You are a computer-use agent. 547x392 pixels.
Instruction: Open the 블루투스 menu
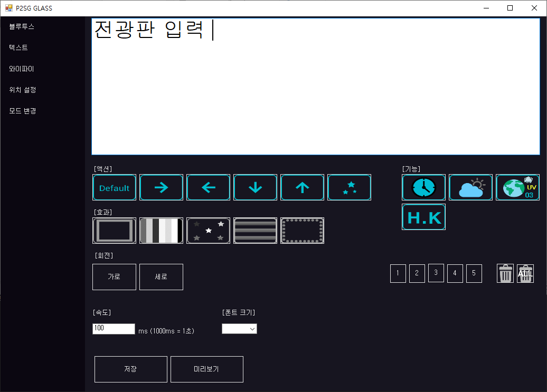tap(22, 26)
